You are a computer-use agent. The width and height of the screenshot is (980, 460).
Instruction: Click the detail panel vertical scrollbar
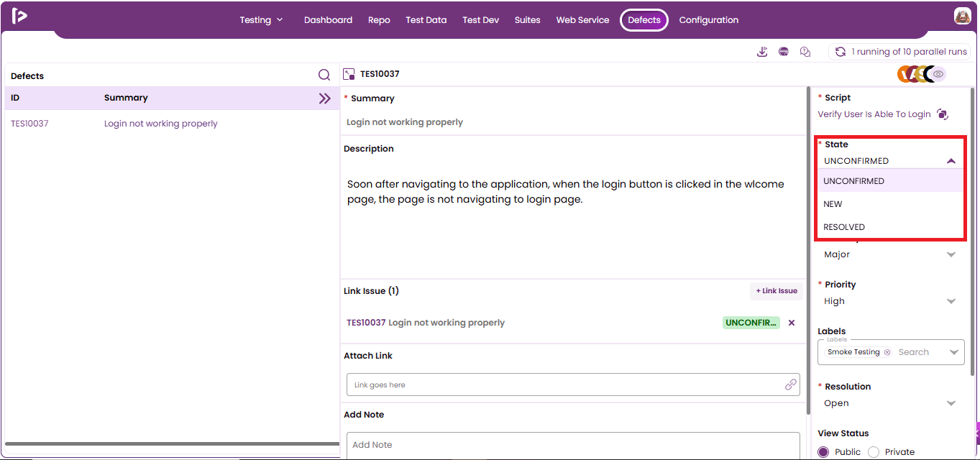tap(810, 252)
